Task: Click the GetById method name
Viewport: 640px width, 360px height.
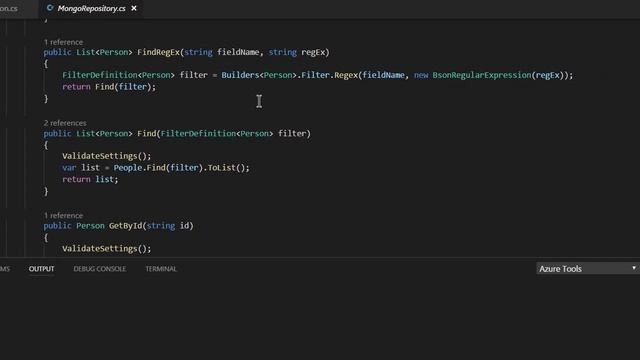Action: (126, 226)
